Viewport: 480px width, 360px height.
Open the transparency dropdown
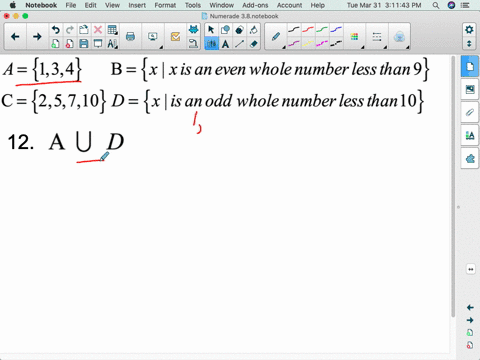click(x=399, y=37)
